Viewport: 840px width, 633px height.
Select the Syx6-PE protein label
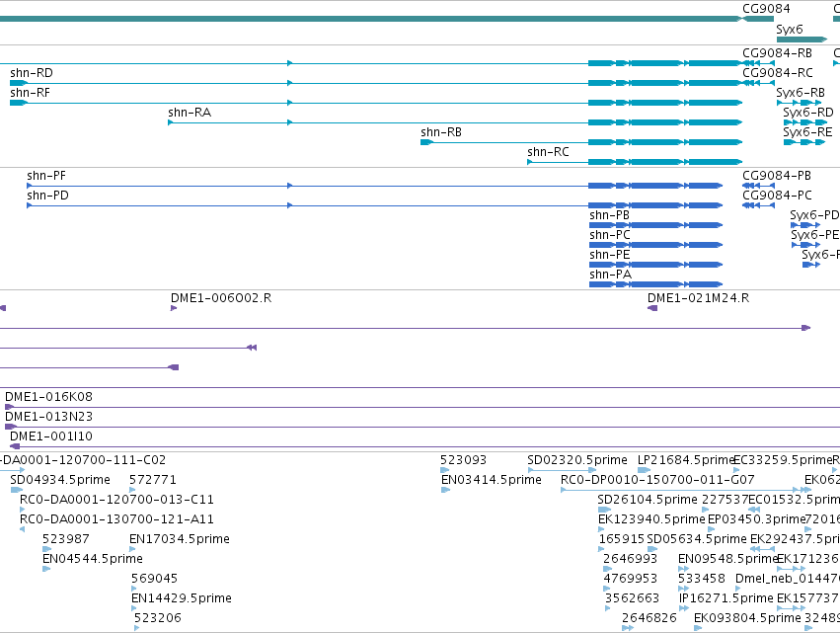814,235
